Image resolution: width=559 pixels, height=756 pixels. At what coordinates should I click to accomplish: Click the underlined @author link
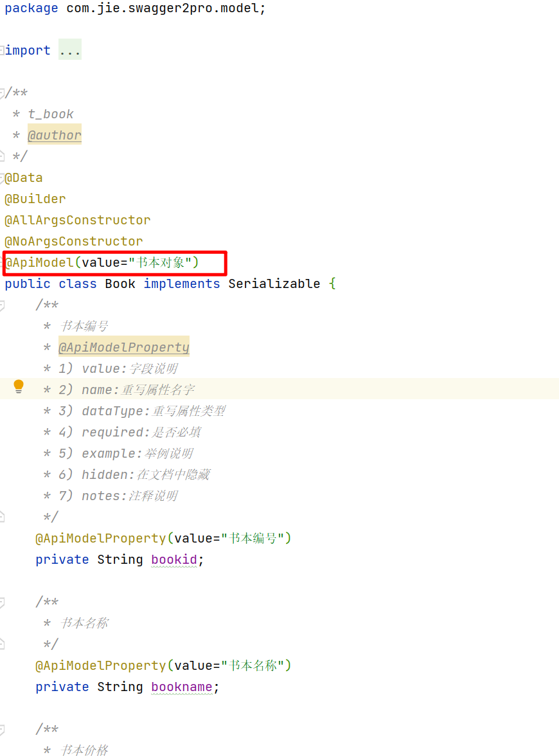tap(55, 135)
